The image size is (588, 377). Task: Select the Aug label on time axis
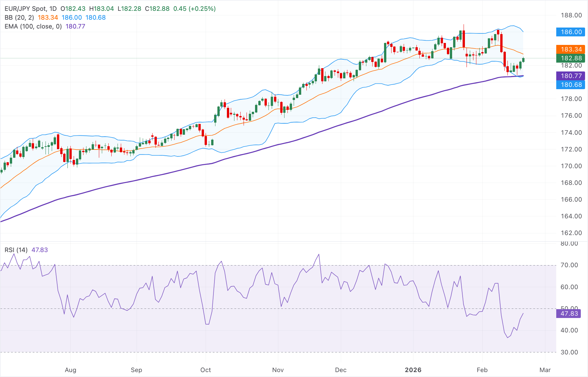tap(70, 370)
